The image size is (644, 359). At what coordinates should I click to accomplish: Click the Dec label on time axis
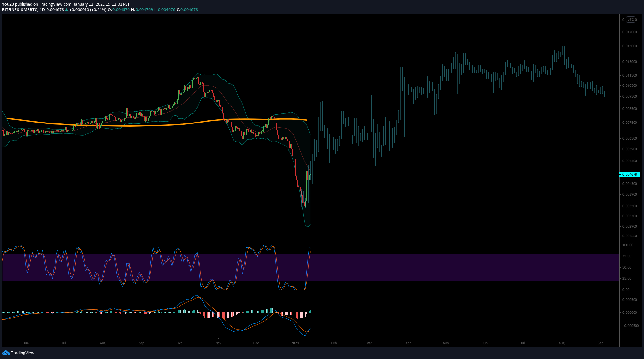[x=256, y=343]
